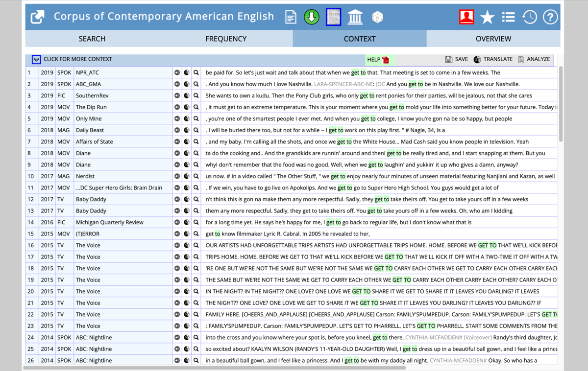Click audio icon in row 24 ABC: Nightline
The width and height of the screenshot is (588, 371).
click(177, 337)
